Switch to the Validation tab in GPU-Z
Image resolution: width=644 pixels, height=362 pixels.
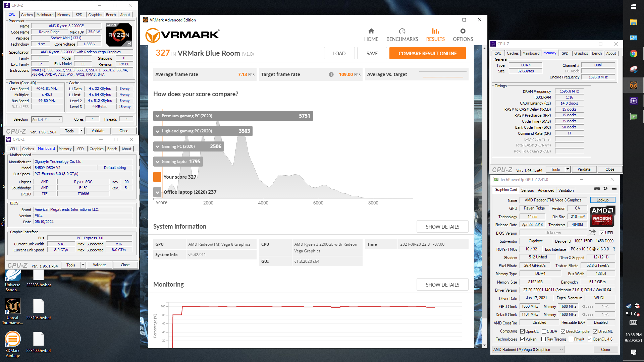566,190
